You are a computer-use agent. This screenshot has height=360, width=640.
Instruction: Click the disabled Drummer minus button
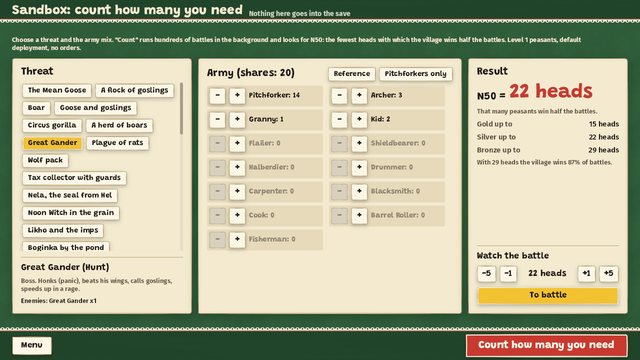339,167
